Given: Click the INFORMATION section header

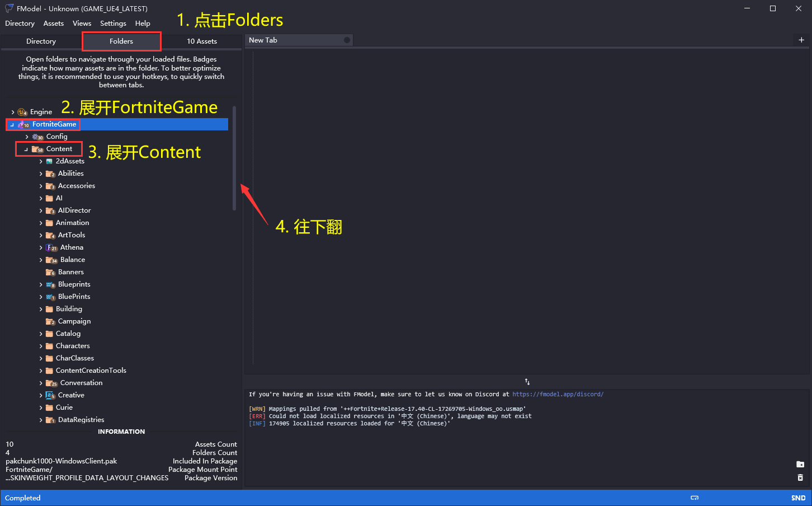Looking at the screenshot, I should click(x=121, y=432).
